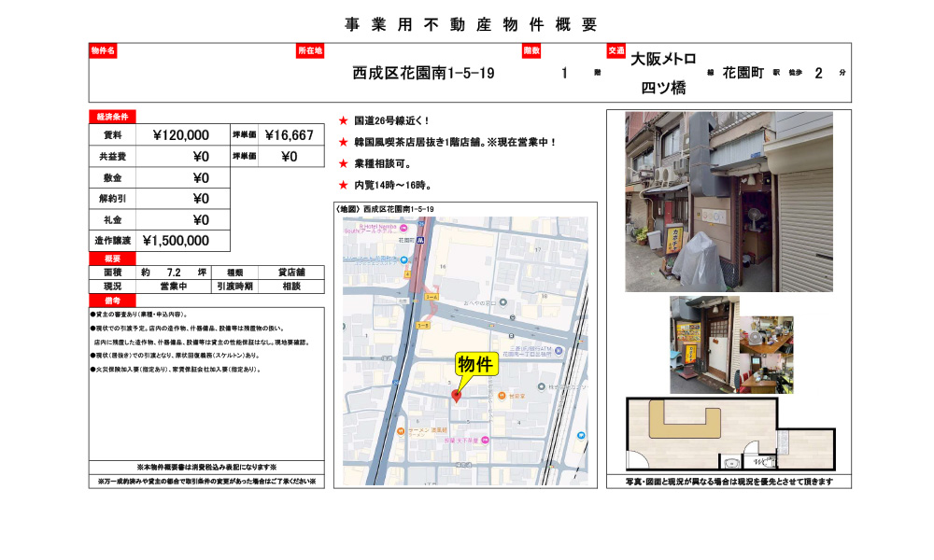
Task: Click the pink 天下茶屋 hotel marker on map
Action: [x=485, y=441]
